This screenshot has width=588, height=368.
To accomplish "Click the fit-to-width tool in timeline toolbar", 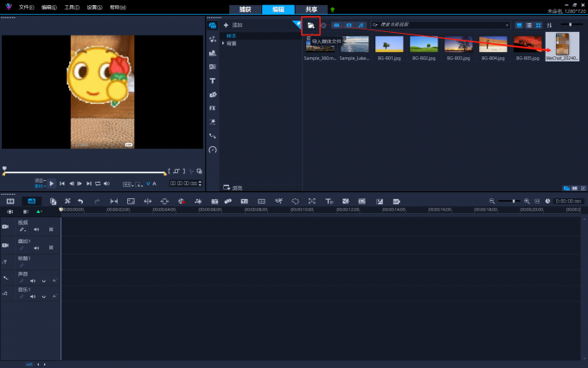I will tap(114, 201).
